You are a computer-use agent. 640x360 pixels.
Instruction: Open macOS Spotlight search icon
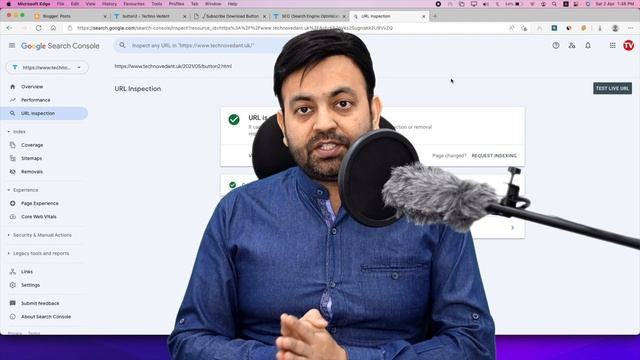coord(554,4)
